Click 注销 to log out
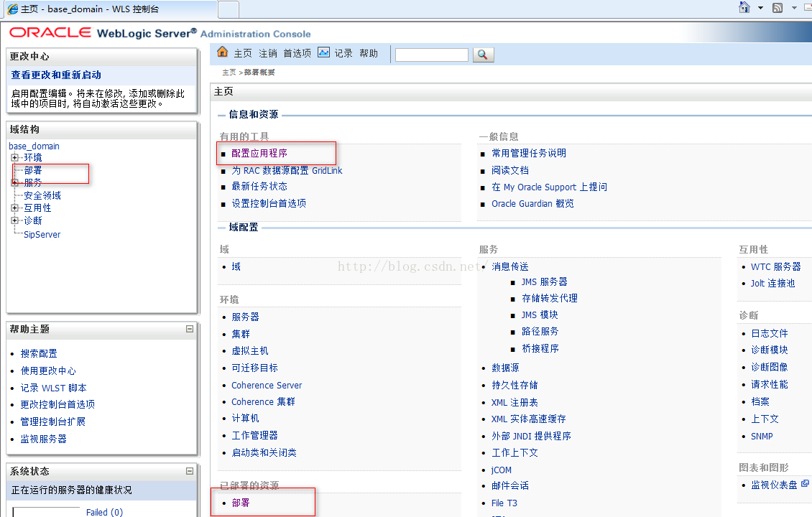 tap(268, 53)
